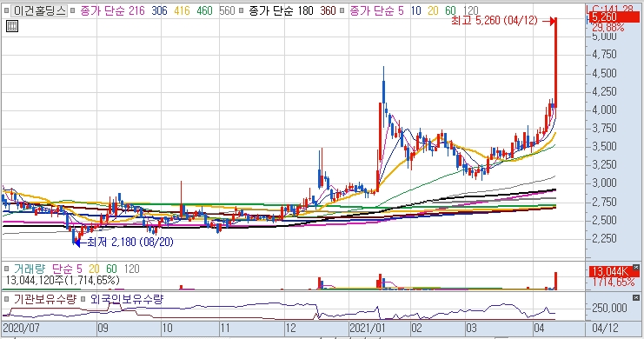
Task: Click the 2,250 price axis label
Action: [x=604, y=238]
